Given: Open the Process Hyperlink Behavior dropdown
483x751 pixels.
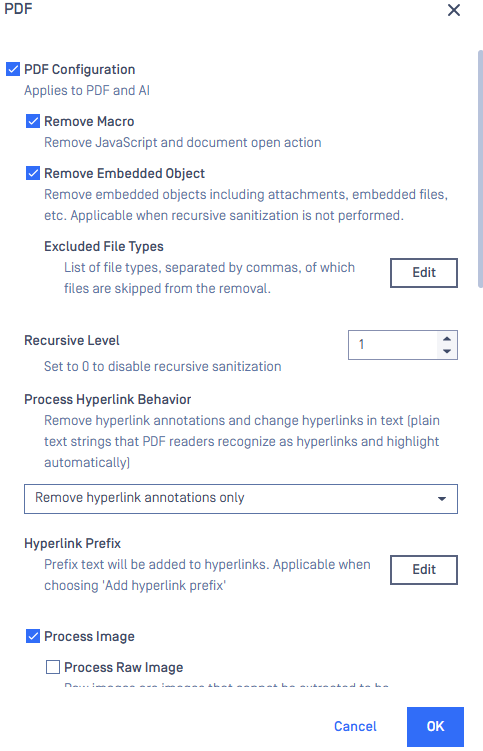Looking at the screenshot, I should [x=241, y=499].
